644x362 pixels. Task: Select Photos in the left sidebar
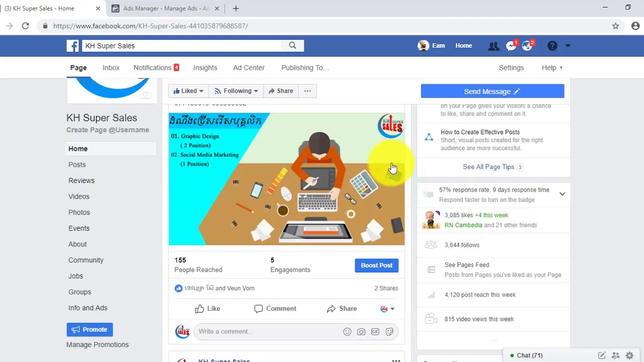tap(79, 212)
